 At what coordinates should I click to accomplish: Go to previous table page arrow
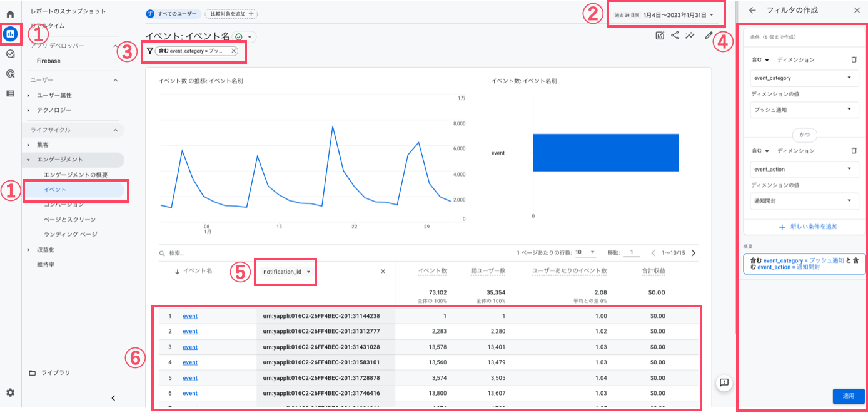click(653, 253)
